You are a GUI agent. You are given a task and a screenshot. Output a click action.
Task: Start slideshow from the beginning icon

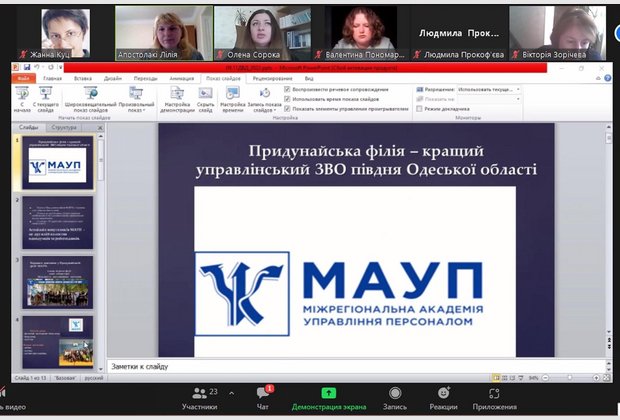tap(19, 96)
